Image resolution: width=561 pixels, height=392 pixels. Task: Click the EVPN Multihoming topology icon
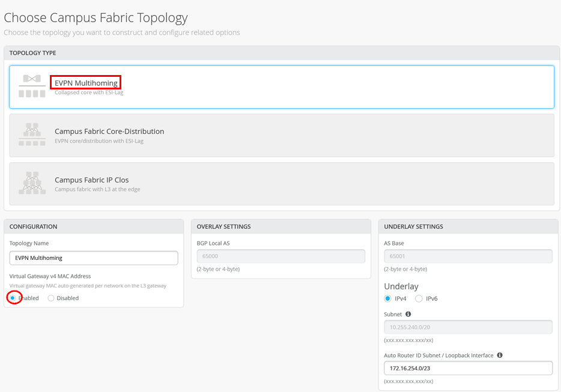(32, 86)
